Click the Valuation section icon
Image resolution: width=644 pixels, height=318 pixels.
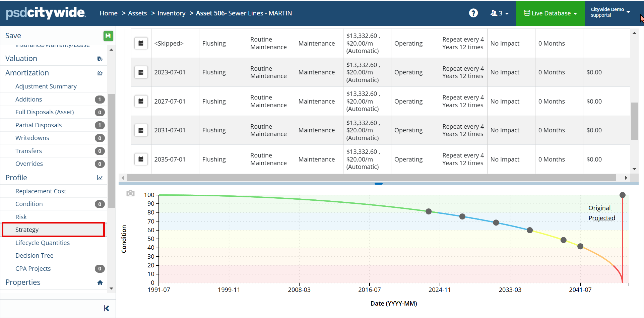100,59
